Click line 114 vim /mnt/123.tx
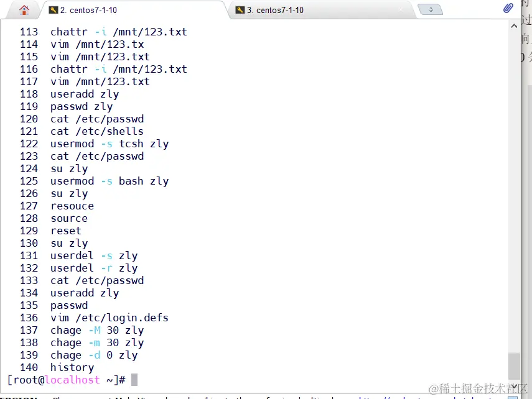This screenshot has width=532, height=399. pos(82,44)
